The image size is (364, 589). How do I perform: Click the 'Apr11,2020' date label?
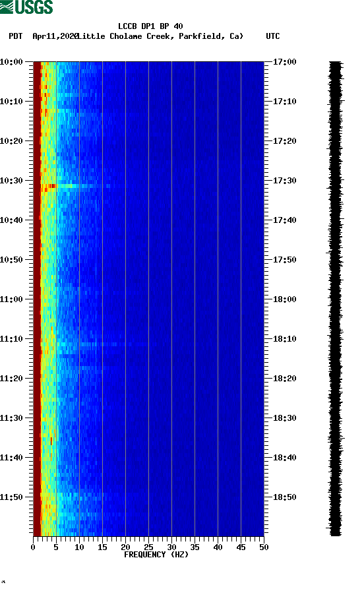[55, 36]
